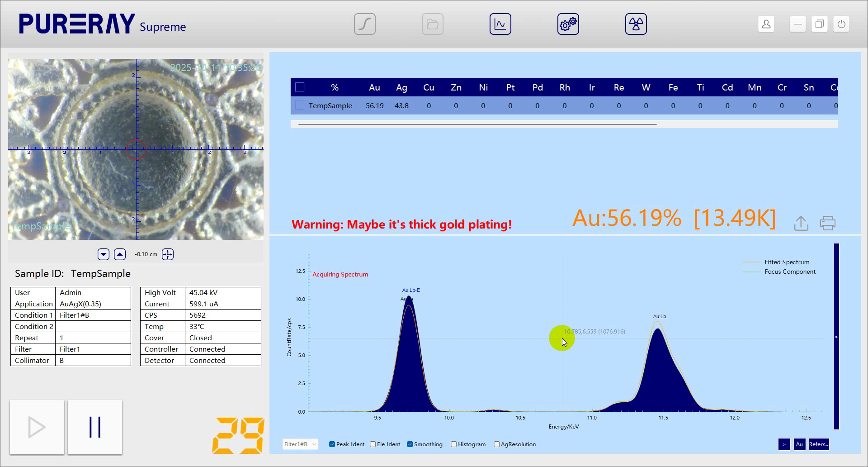Select the TempSample row checkbox
The image size is (868, 467).
point(299,105)
